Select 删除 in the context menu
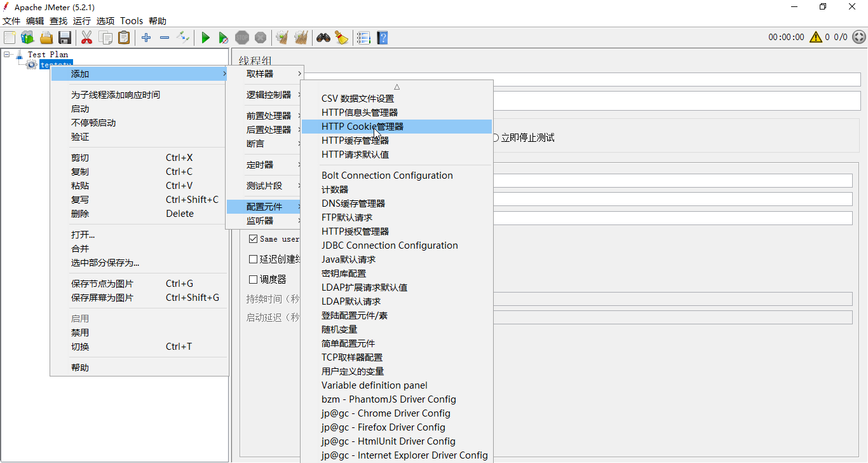 pyautogui.click(x=139, y=214)
